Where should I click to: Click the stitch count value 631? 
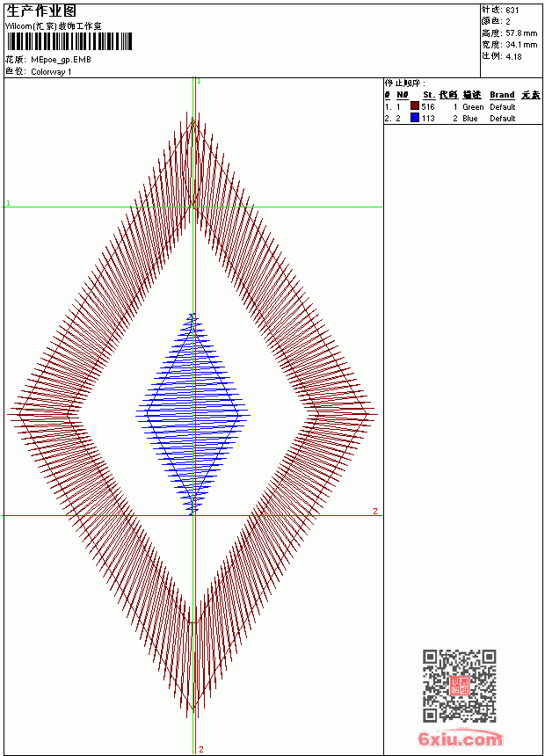(x=512, y=10)
